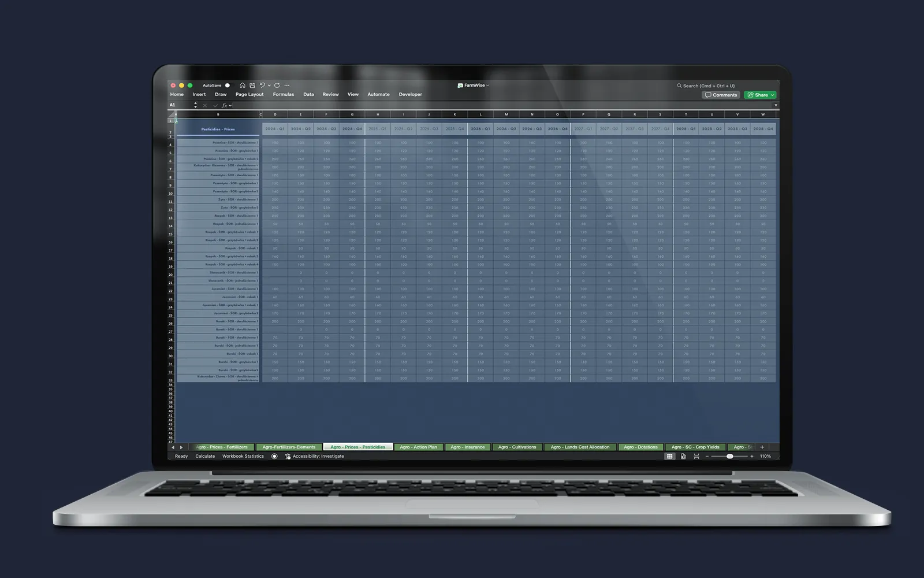
Task: Switch to Agro - Action Plan sheet
Action: (x=419, y=447)
